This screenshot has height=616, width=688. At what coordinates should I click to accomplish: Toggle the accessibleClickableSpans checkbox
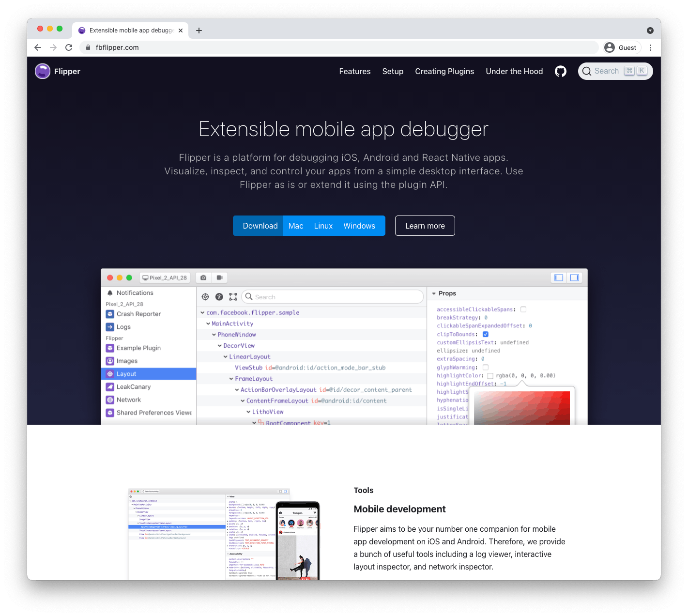click(523, 309)
